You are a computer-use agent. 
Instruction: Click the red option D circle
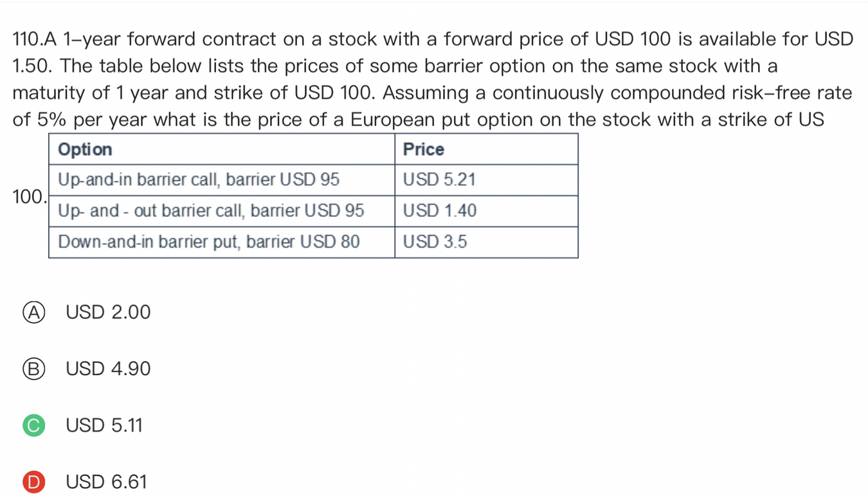click(x=33, y=483)
